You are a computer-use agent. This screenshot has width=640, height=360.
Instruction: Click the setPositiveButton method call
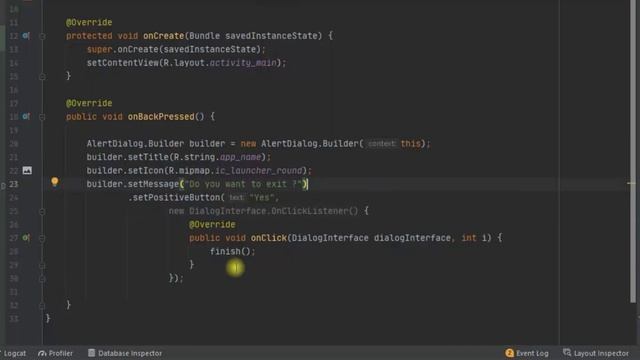click(x=177, y=198)
